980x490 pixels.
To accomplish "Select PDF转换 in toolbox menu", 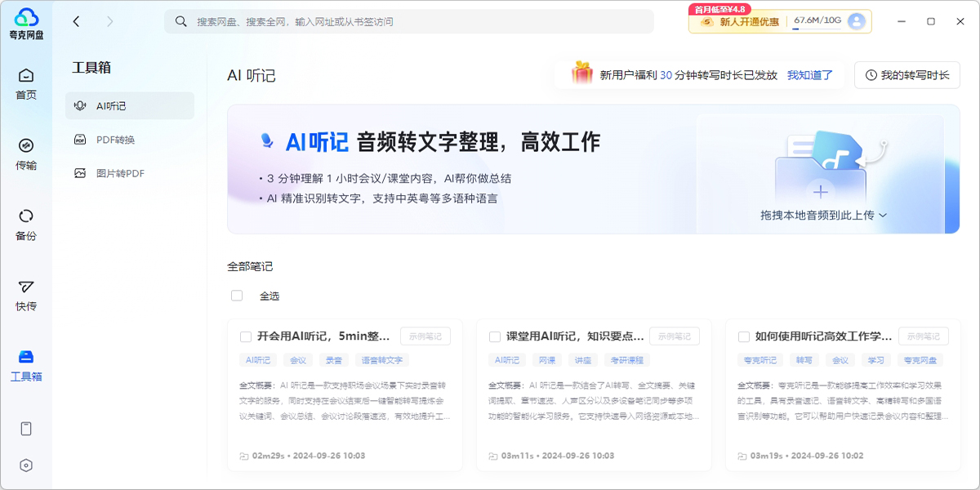I will (x=130, y=140).
